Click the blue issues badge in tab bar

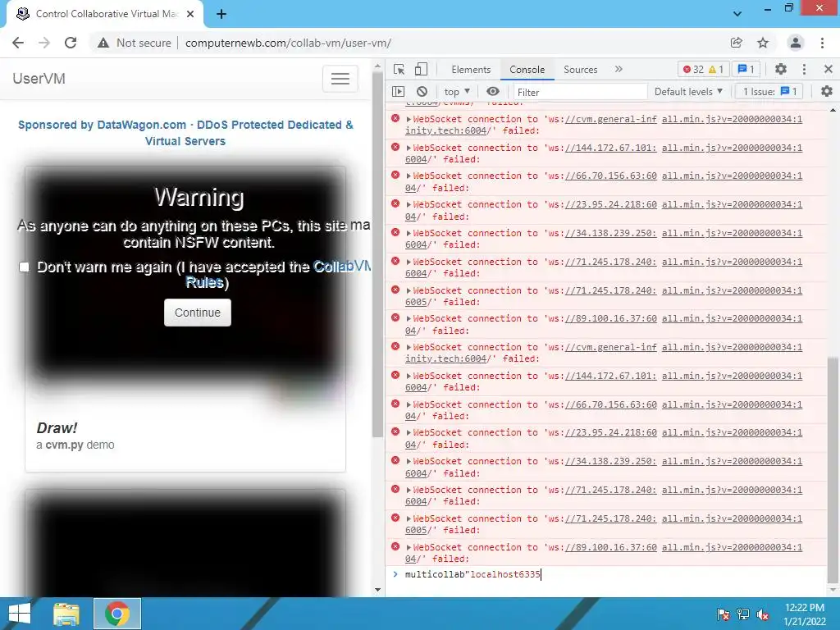746,69
